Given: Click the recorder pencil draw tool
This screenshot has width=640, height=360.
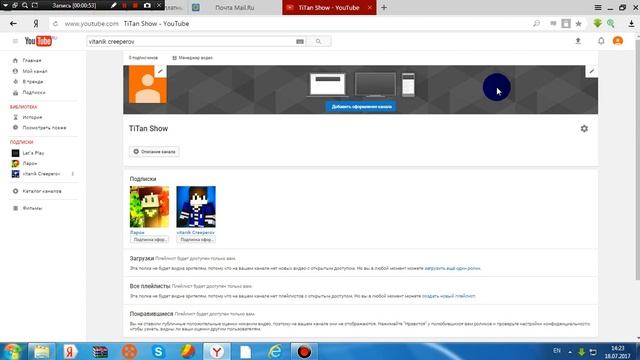Looking at the screenshot, I should (114, 5).
